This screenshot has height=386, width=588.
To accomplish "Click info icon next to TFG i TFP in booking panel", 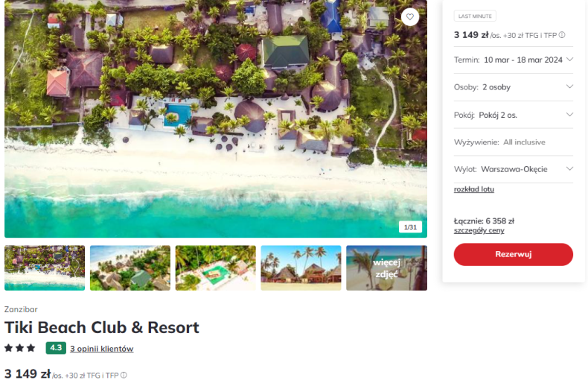I will pyautogui.click(x=562, y=35).
